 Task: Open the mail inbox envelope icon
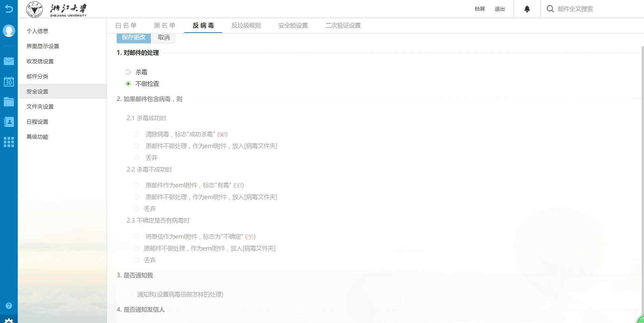(x=9, y=61)
